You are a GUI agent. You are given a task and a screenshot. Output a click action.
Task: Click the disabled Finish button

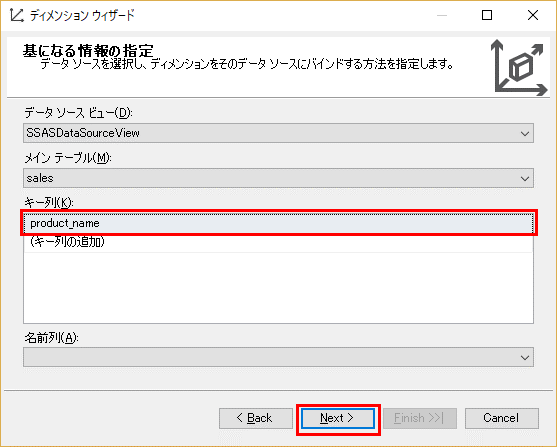(x=420, y=418)
